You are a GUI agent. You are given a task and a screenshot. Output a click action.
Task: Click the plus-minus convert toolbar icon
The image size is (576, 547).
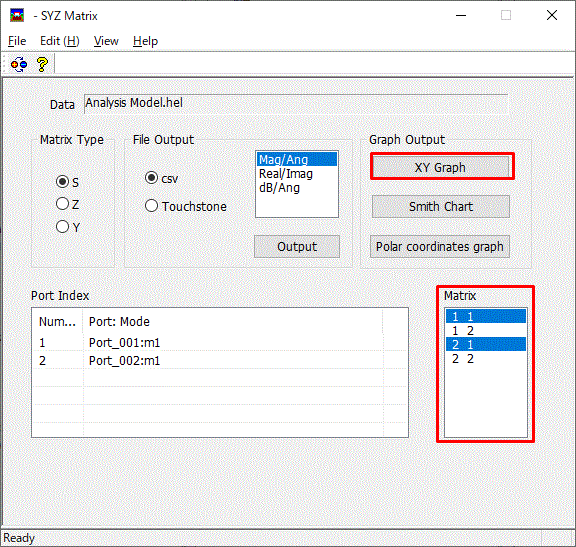coord(19,65)
